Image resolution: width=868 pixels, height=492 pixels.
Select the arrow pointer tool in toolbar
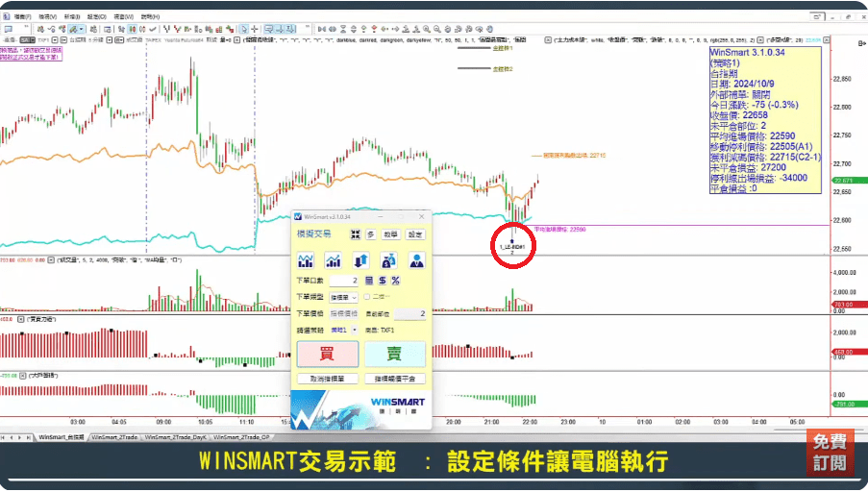click(x=244, y=29)
